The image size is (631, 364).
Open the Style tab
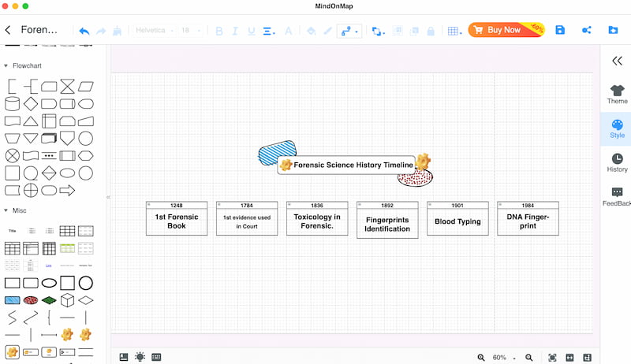(617, 129)
